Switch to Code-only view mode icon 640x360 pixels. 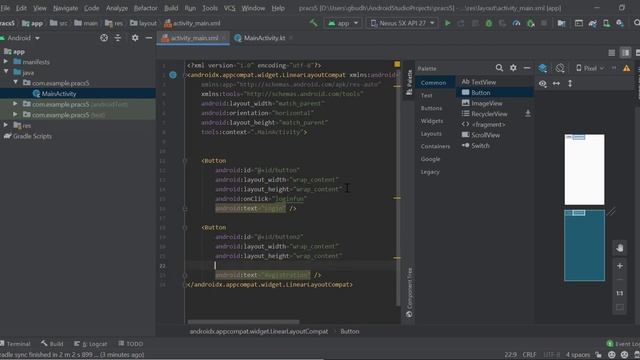coord(611,53)
